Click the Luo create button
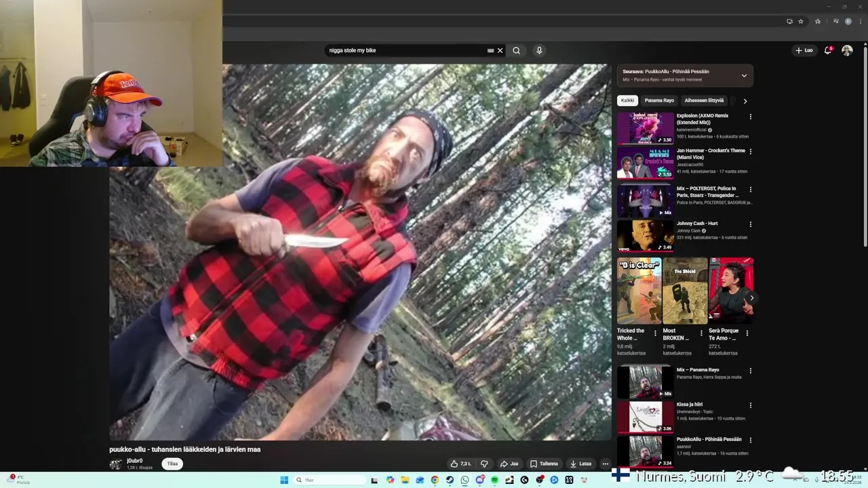 pyautogui.click(x=804, y=50)
